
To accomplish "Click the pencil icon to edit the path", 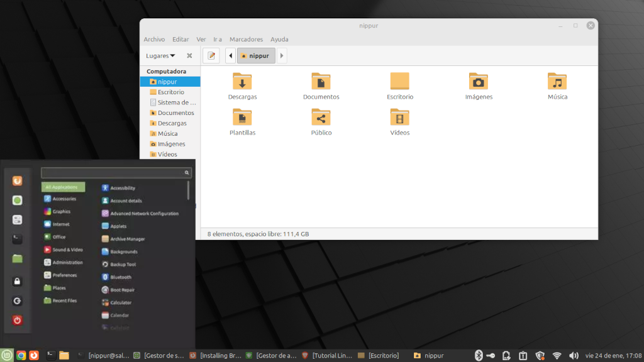I will (x=211, y=55).
